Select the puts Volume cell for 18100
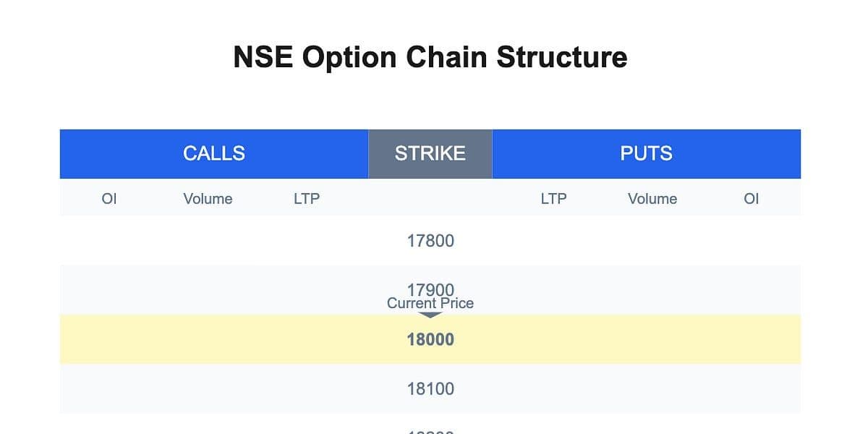Image resolution: width=868 pixels, height=434 pixels. [x=652, y=388]
